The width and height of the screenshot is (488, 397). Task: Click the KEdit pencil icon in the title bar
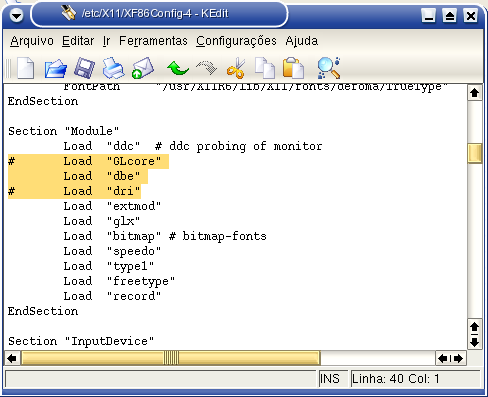(x=69, y=13)
